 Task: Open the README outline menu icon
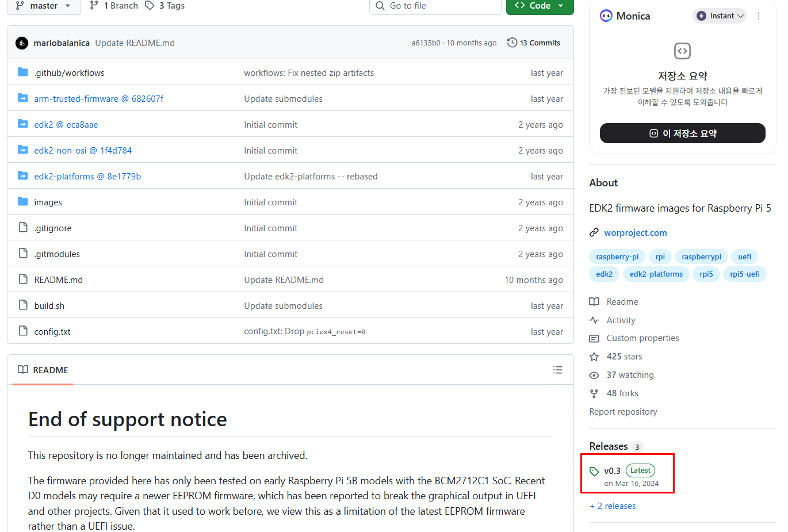coord(558,370)
